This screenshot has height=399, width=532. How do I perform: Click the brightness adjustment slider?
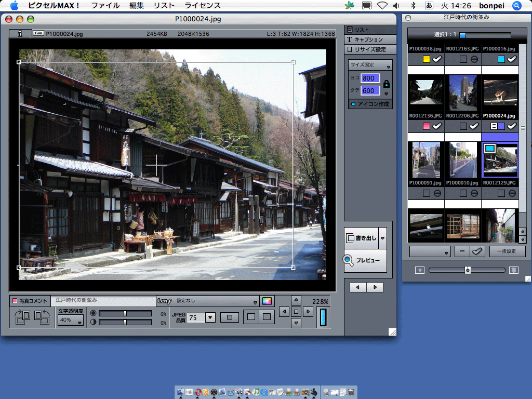(125, 313)
